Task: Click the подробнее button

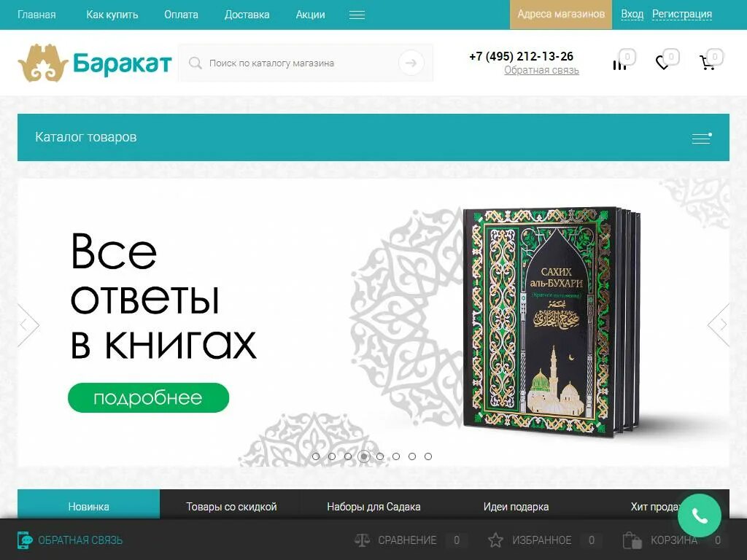Action: pyautogui.click(x=148, y=397)
